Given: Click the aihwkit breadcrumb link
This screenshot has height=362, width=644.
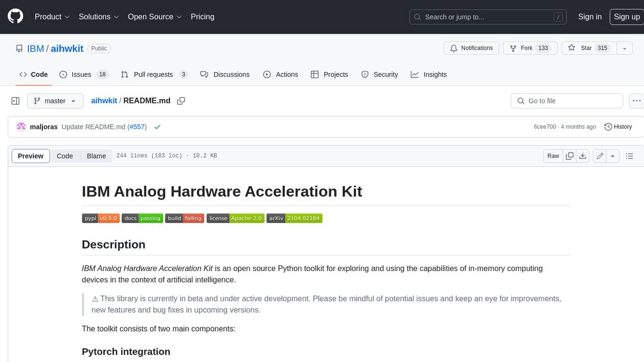Looking at the screenshot, I should 104,101.
